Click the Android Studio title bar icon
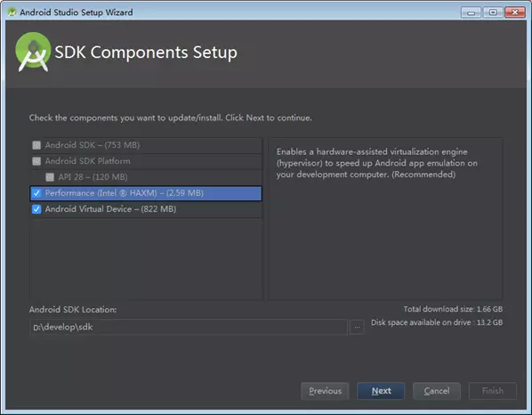 tap(12, 12)
